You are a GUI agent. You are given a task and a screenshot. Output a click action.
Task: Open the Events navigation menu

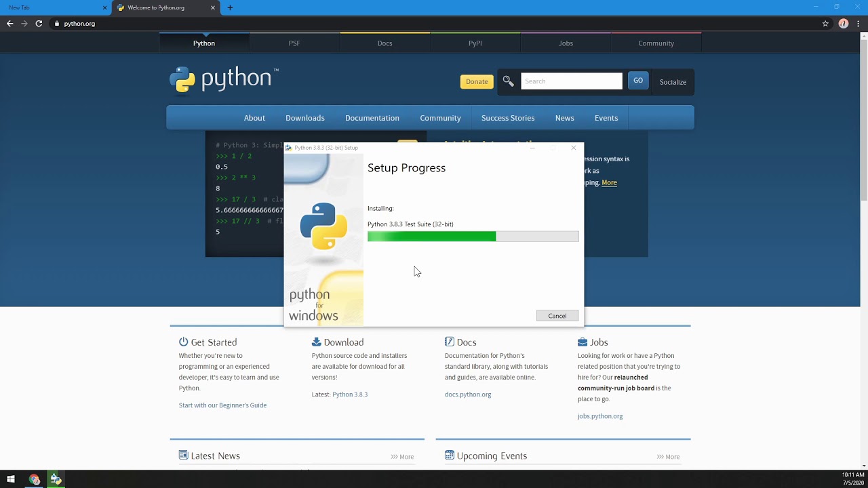pyautogui.click(x=606, y=118)
